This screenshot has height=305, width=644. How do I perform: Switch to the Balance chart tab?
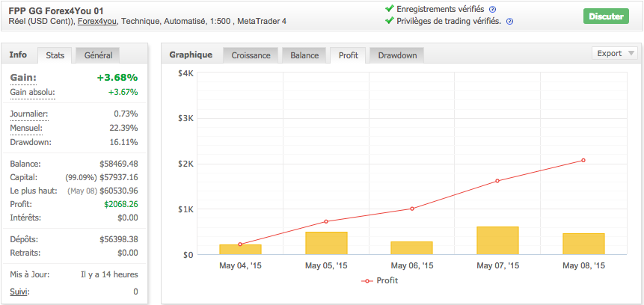click(304, 55)
